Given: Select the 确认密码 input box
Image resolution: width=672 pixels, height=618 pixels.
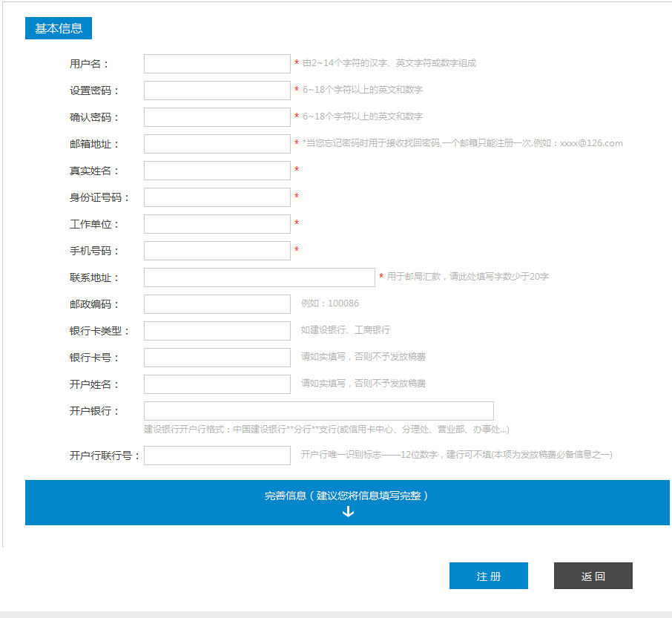Looking at the screenshot, I should point(217,117).
